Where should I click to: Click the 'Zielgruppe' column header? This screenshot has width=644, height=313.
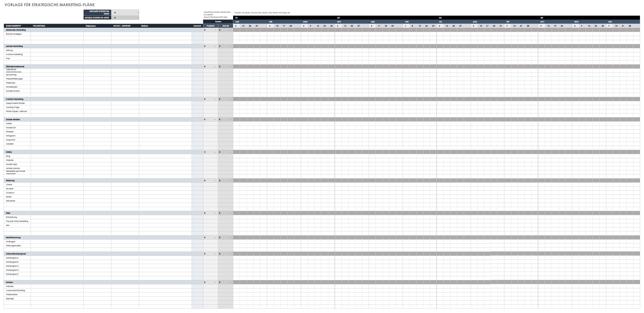[x=97, y=26]
